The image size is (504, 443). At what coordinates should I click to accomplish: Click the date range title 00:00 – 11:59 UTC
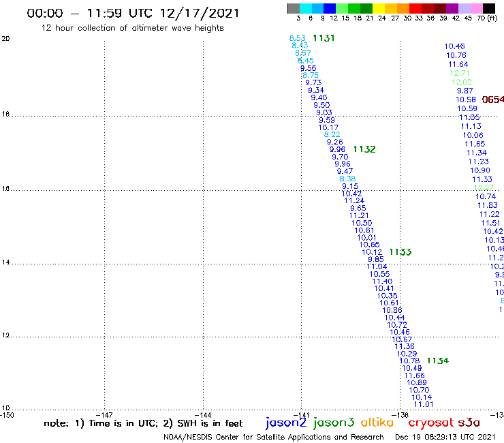(x=133, y=13)
